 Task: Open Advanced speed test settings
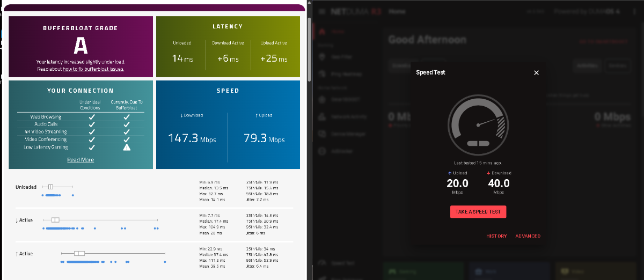click(x=528, y=236)
